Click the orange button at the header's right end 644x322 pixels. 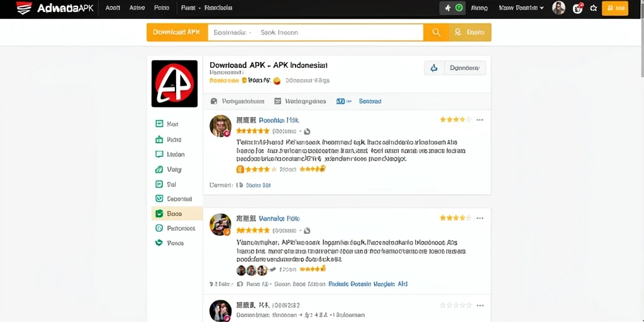615,8
